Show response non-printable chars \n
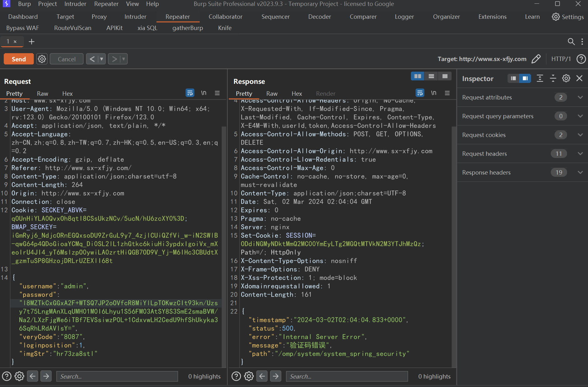The image size is (588, 387). (434, 93)
